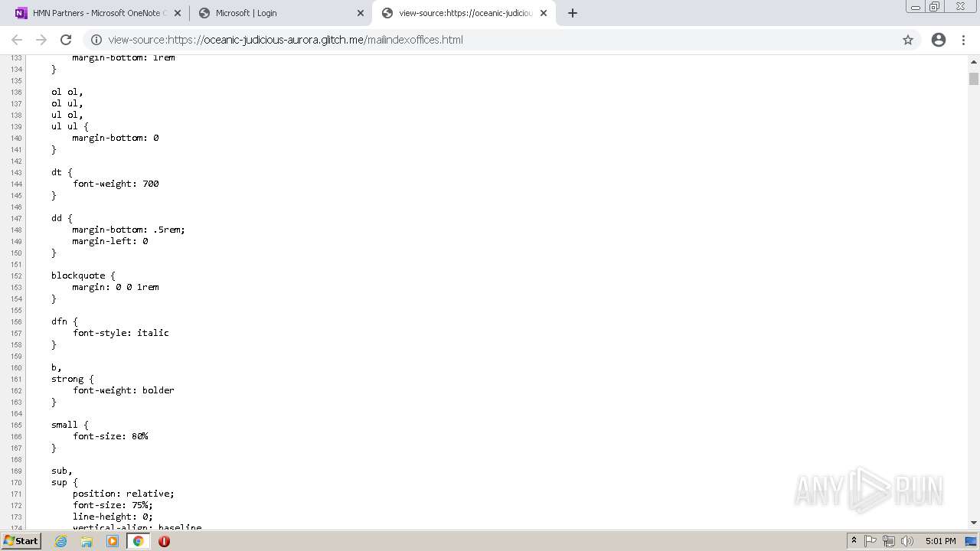
Task: Click 'dt {' source line
Action: [x=62, y=172]
